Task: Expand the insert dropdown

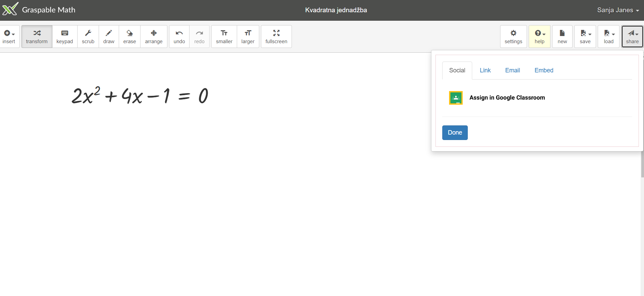Action: [x=9, y=37]
